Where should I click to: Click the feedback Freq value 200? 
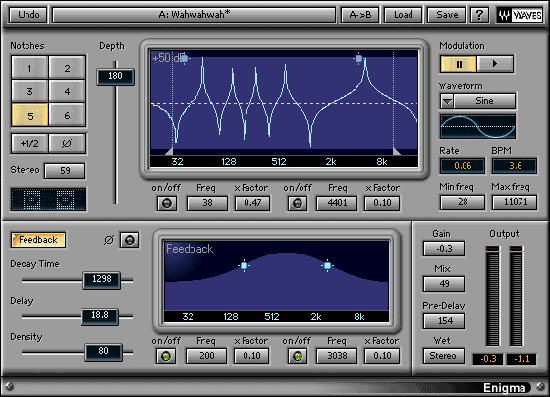[x=207, y=356]
